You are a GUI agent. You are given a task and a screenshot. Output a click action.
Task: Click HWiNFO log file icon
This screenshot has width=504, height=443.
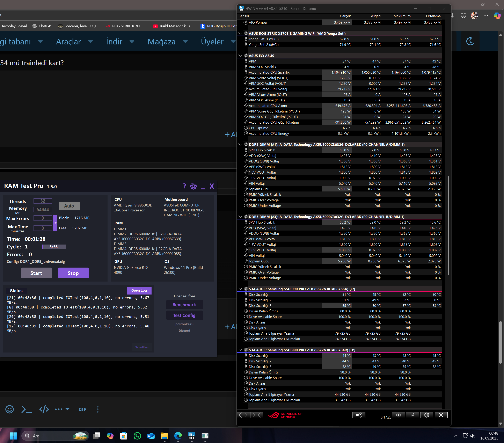[412, 415]
